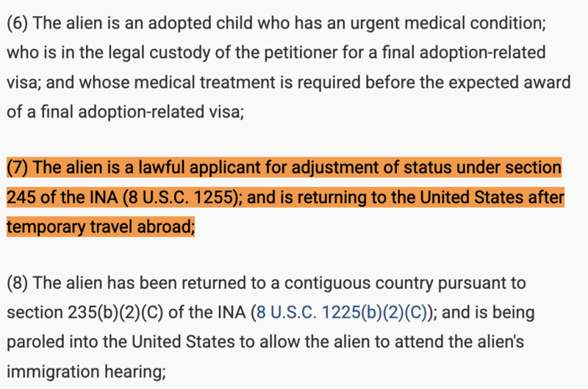Open the 8 U.S.C. 1225(b)(2)(C) link
Screen dimensions: 588x389
point(341,313)
